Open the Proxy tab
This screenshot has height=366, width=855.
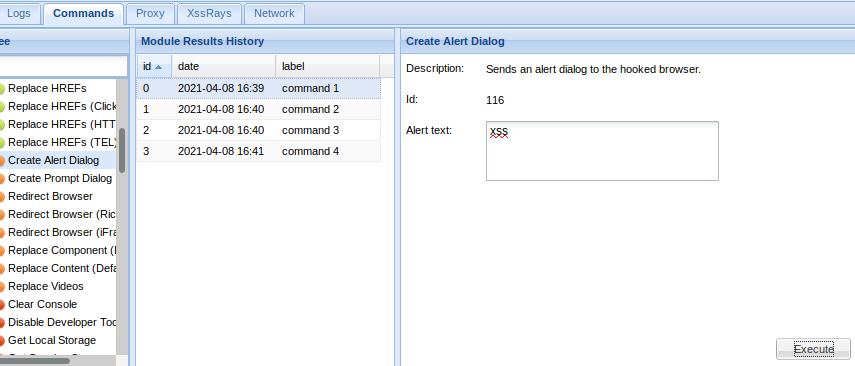coord(150,14)
